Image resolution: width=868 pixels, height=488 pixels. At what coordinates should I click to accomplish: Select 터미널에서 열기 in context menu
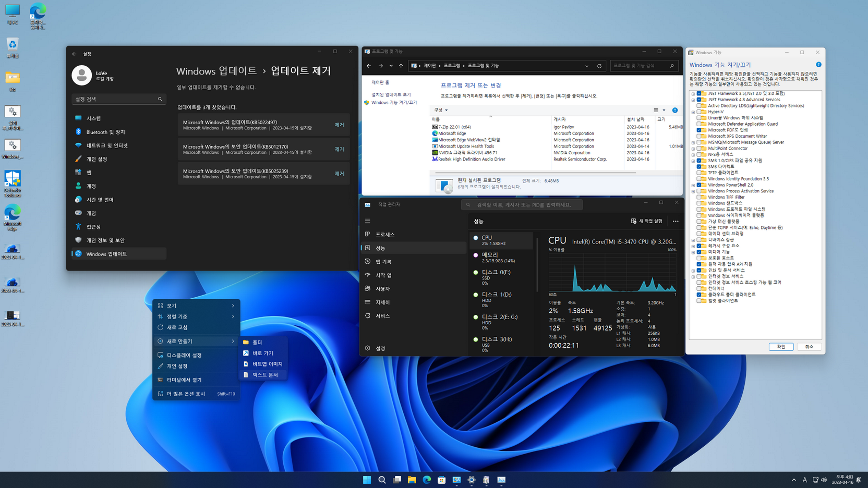[x=196, y=380]
